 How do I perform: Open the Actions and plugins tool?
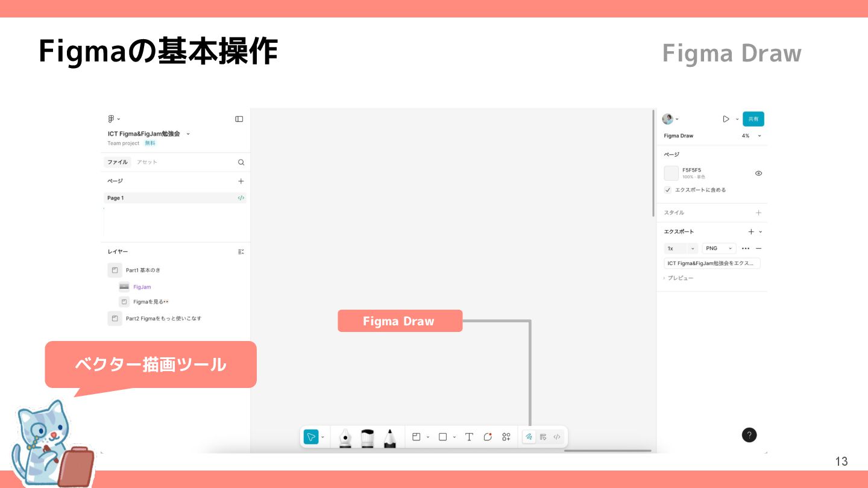[506, 437]
